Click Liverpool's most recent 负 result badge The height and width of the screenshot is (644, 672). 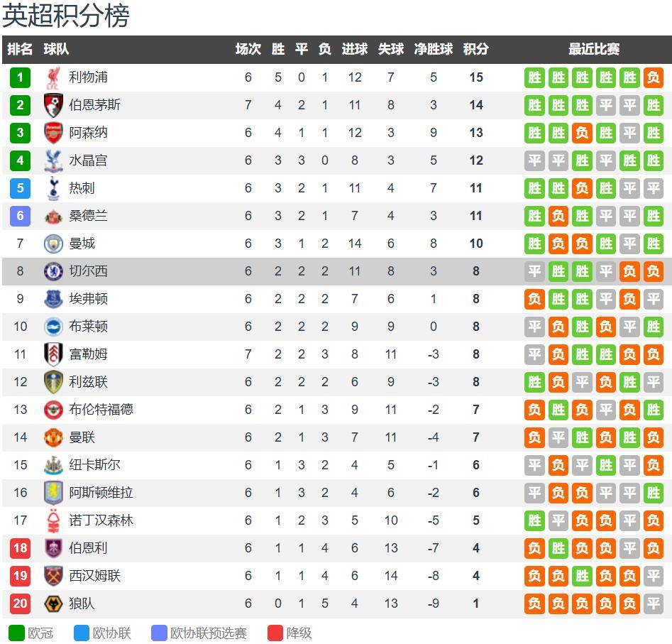click(653, 77)
